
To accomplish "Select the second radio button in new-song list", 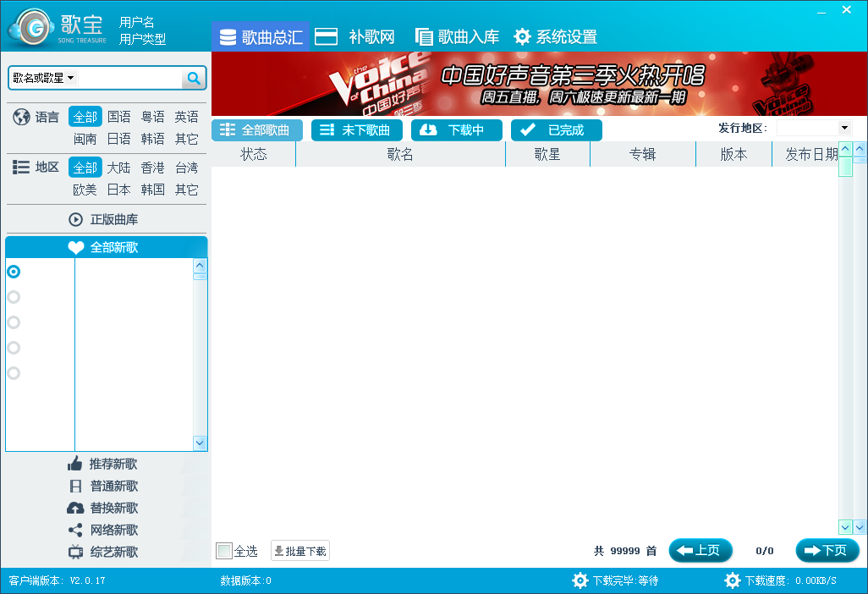I will [x=14, y=297].
